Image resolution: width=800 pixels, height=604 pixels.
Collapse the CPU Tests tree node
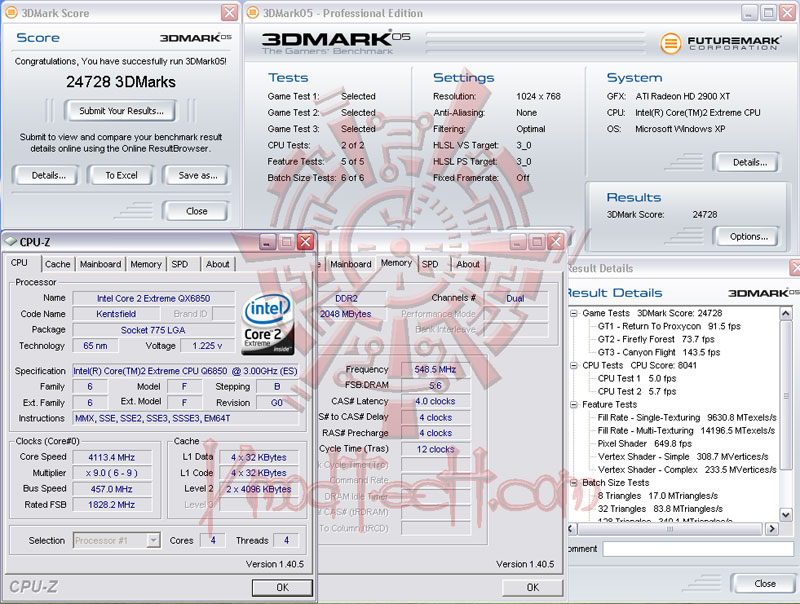point(573,365)
